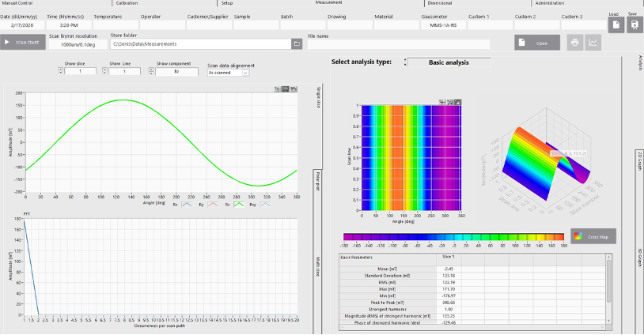The width and height of the screenshot is (644, 335).
Task: Click the Drawing input field
Action: (x=350, y=25)
